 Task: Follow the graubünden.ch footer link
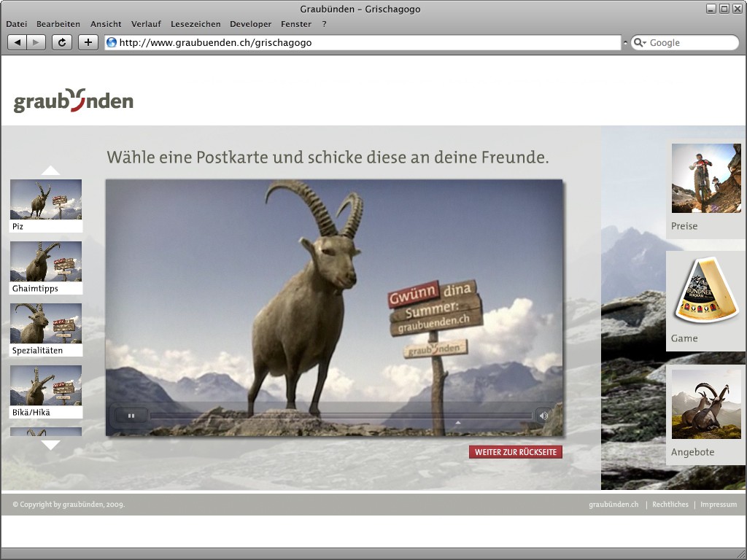pyautogui.click(x=614, y=505)
